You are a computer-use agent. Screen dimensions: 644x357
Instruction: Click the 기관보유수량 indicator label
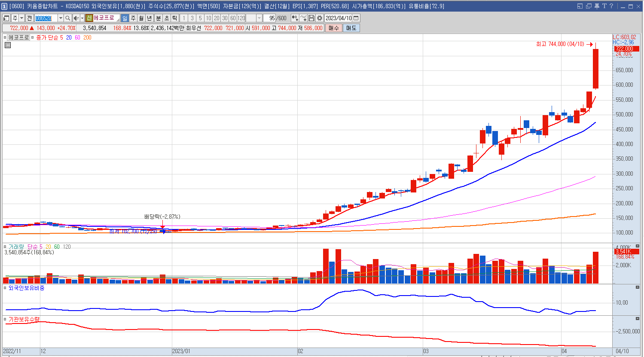[24, 319]
